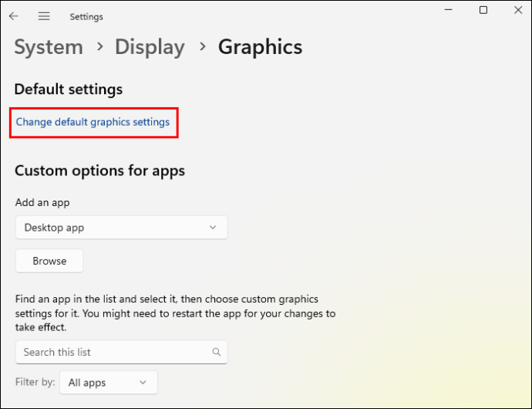Open Change default graphics settings link
Viewport: 532px width, 409px height.
click(x=93, y=122)
